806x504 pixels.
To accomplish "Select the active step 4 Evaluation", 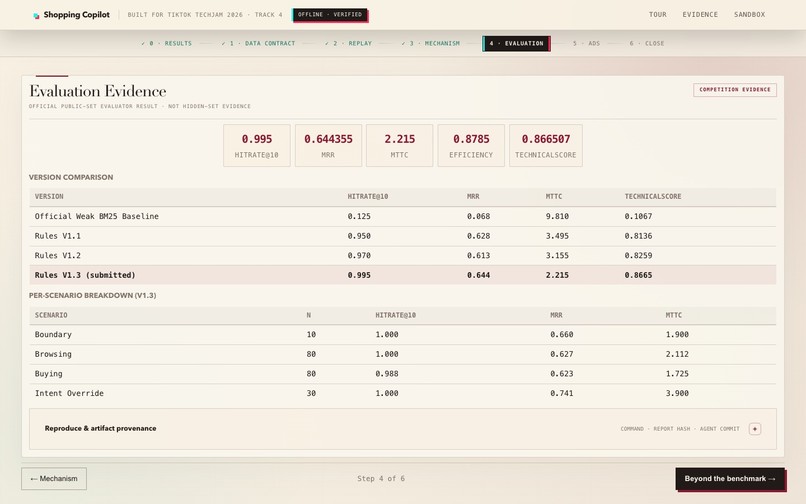I will coord(516,43).
